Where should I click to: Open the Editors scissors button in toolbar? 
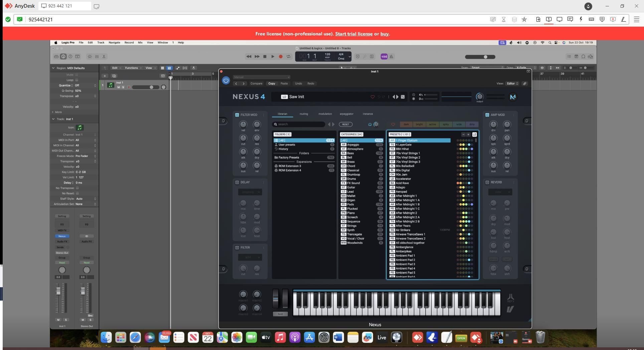(x=104, y=57)
